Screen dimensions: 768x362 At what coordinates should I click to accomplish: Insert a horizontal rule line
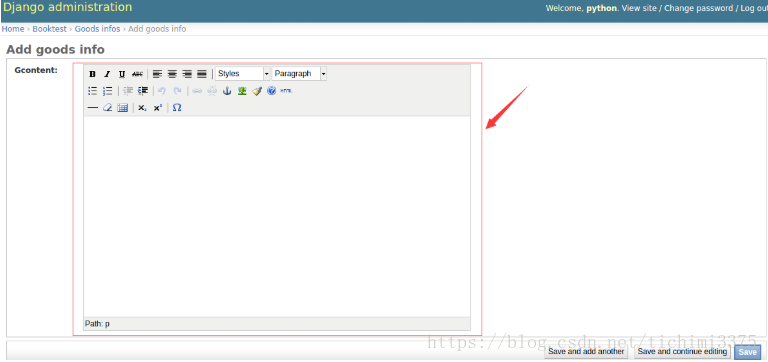[92, 107]
